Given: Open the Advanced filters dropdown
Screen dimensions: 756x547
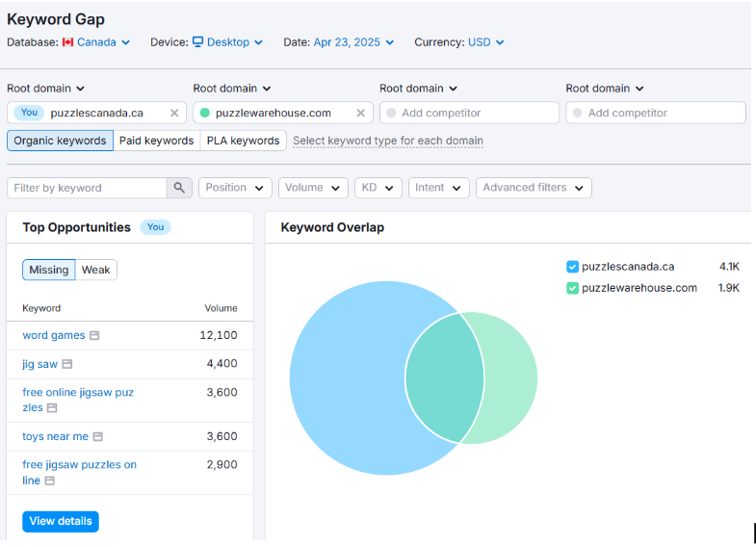Looking at the screenshot, I should coord(534,188).
